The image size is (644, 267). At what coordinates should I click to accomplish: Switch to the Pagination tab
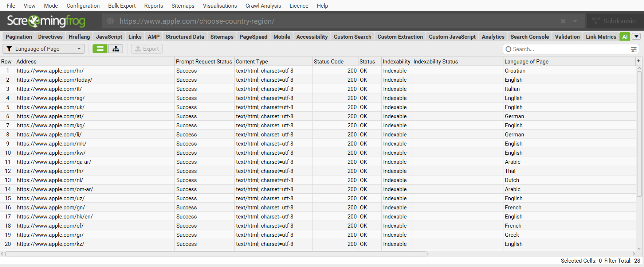click(x=19, y=37)
